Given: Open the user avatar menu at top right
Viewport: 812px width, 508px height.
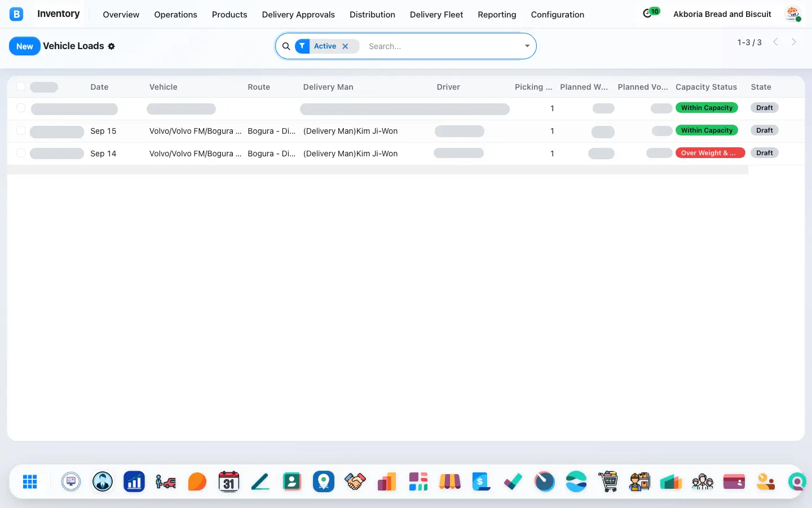Looking at the screenshot, I should (x=793, y=14).
